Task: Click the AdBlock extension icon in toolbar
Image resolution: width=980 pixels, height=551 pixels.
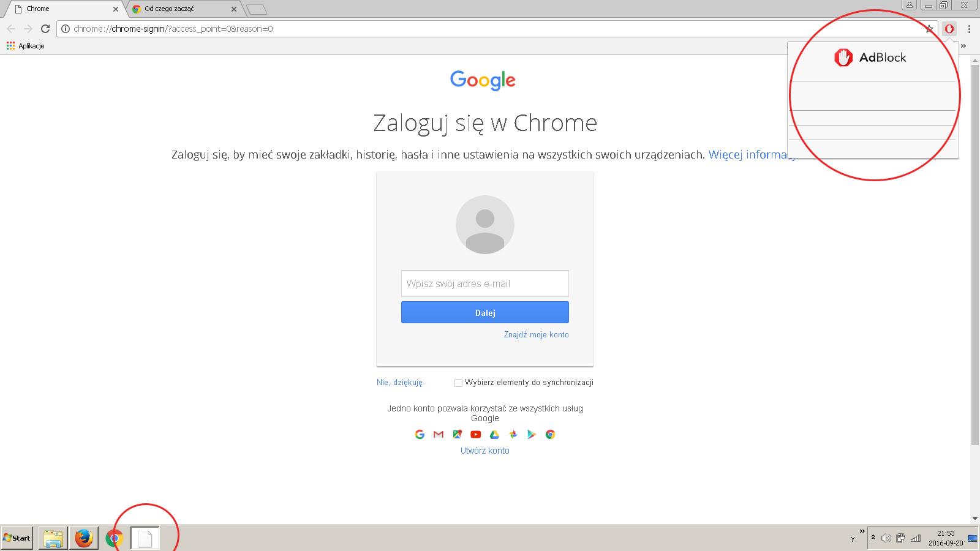Action: (949, 29)
